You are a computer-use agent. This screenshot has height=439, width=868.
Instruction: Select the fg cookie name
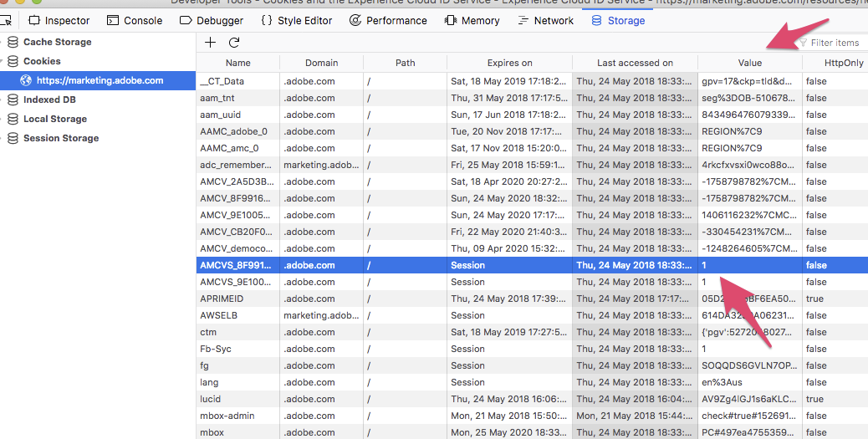[x=204, y=365]
